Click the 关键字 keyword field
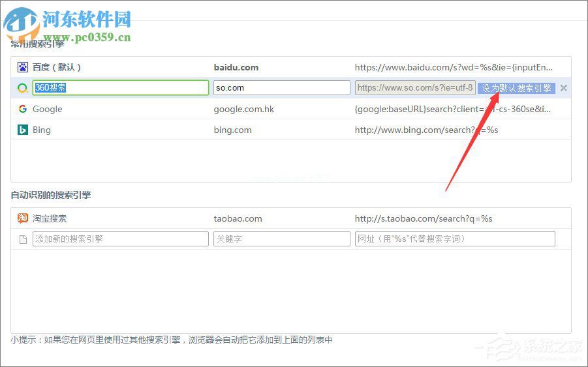 [281, 239]
